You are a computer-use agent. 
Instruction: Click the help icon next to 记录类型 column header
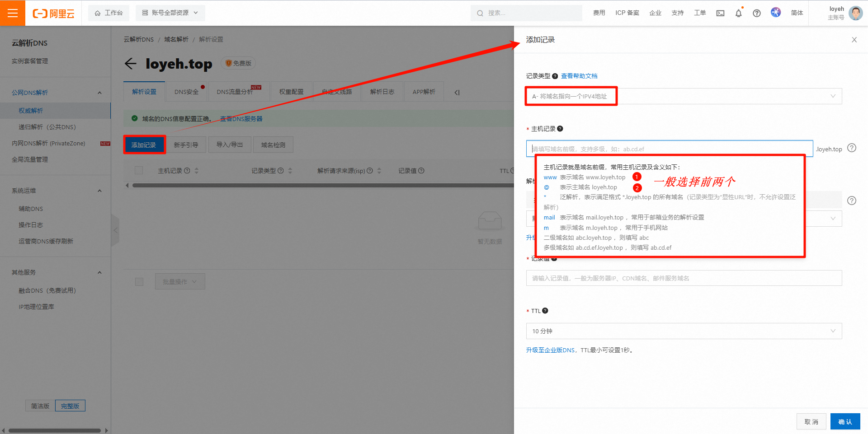tap(281, 171)
